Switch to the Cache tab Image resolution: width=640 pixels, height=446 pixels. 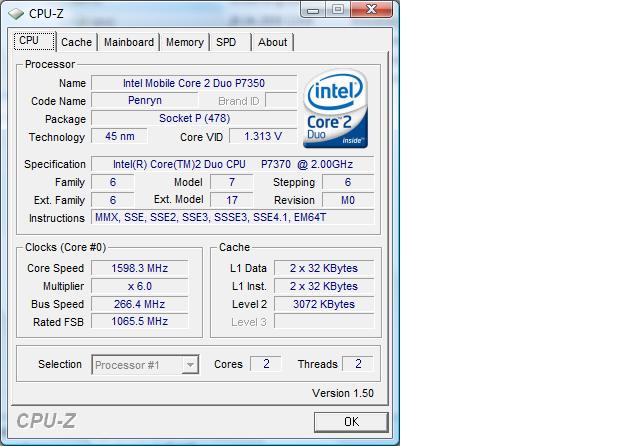pos(76,42)
